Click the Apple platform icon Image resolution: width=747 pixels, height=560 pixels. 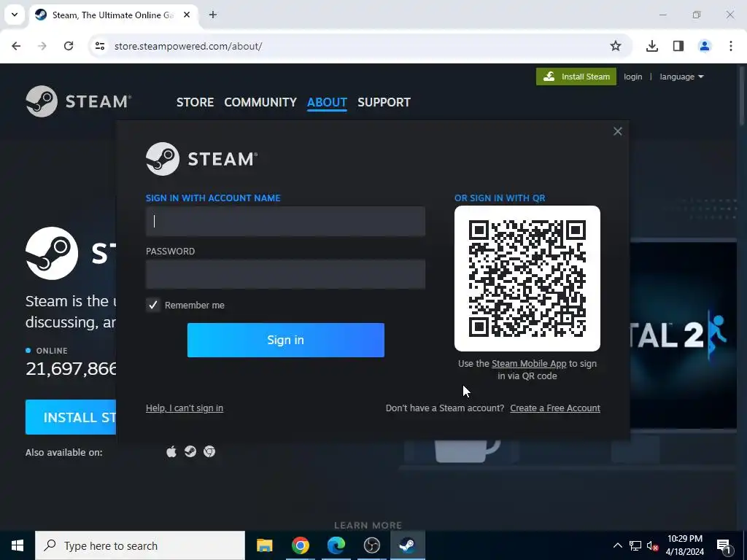coord(171,451)
